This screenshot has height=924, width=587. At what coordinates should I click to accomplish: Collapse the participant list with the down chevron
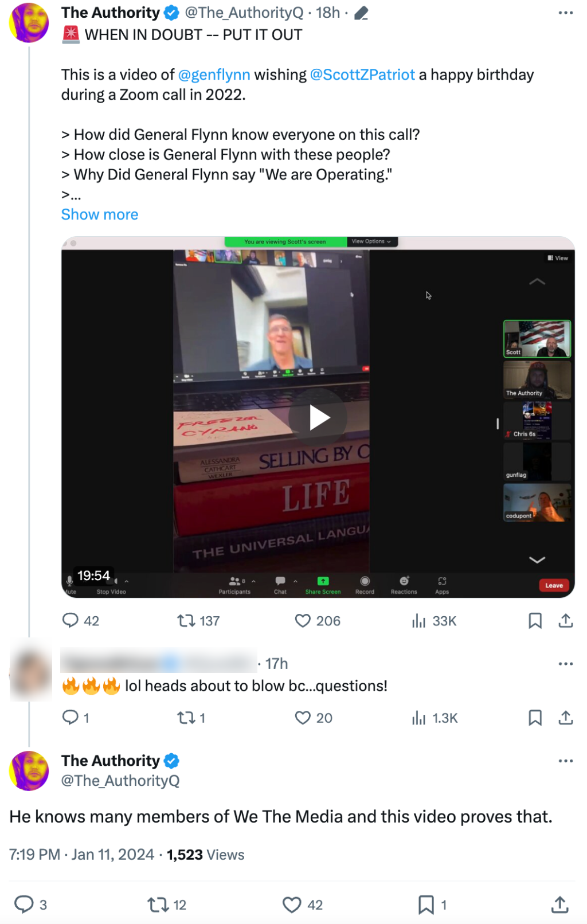[536, 560]
